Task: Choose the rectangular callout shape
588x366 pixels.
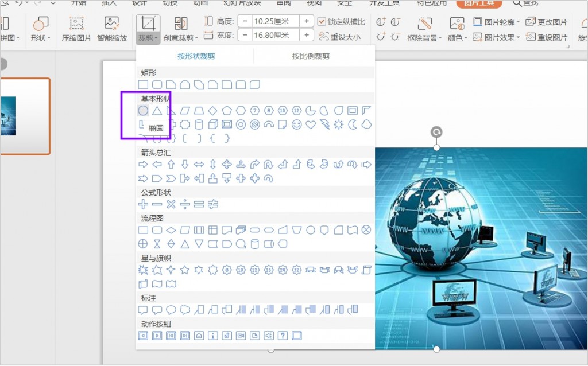Action: (x=143, y=310)
